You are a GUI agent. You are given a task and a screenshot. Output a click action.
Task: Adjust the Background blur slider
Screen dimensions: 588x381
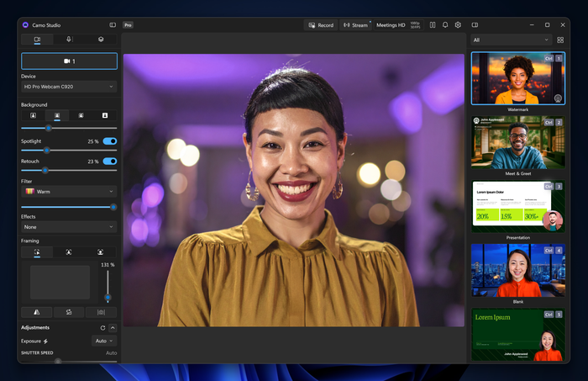[x=69, y=129]
